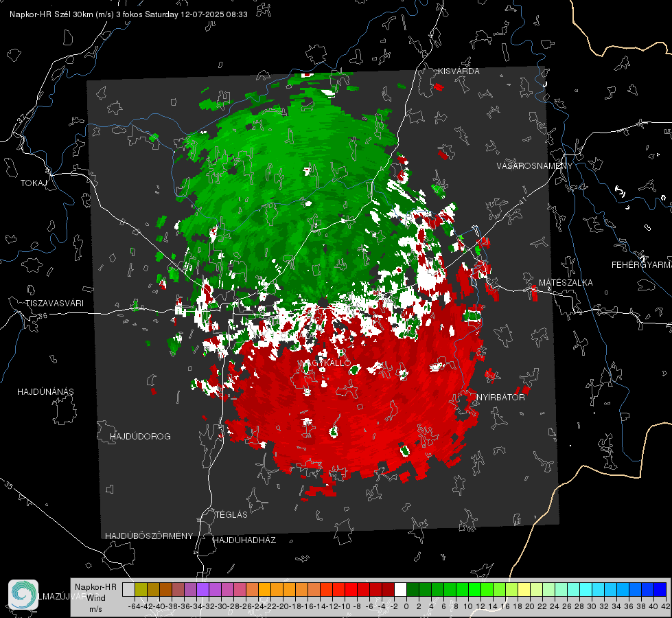
Task: Click the KISVÁRDA city label
Action: (459, 71)
